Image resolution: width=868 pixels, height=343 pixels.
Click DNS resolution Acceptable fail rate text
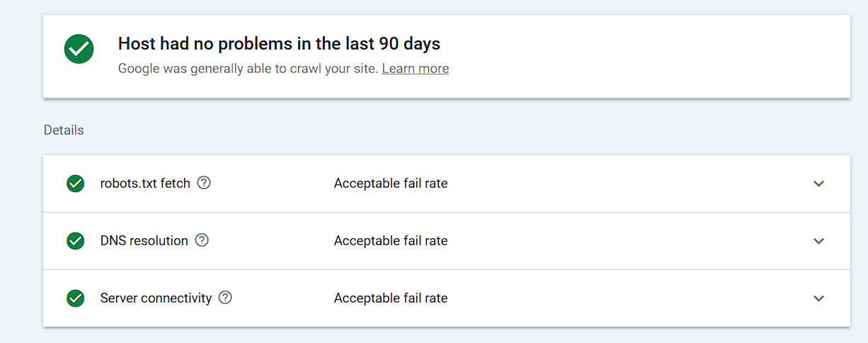pos(390,241)
